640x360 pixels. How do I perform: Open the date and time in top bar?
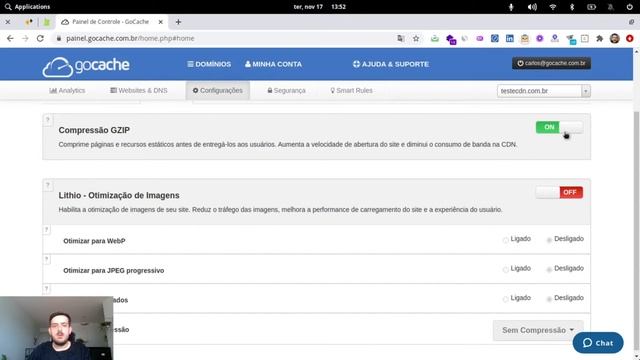tap(320, 7)
